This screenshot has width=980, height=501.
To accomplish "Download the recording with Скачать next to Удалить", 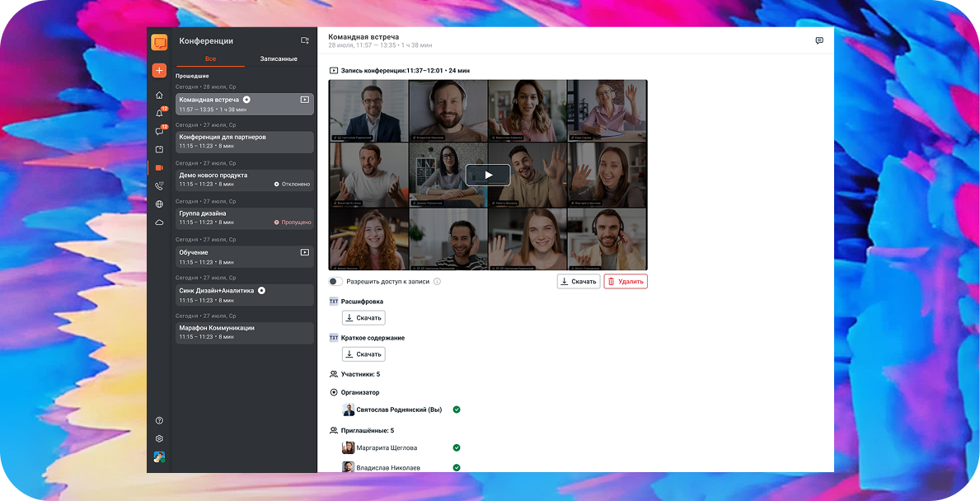I will point(578,282).
